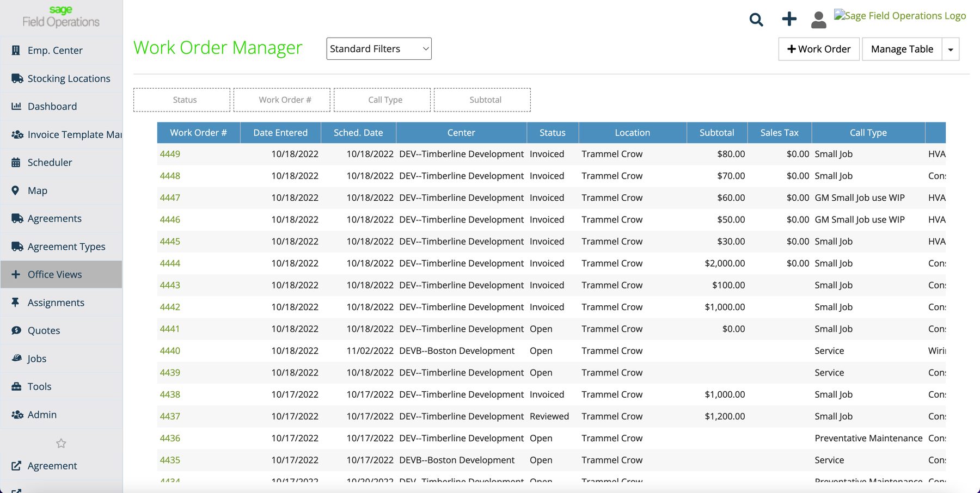This screenshot has height=493, width=980.
Task: Click the Jobs hard hat icon
Action: [x=17, y=358]
